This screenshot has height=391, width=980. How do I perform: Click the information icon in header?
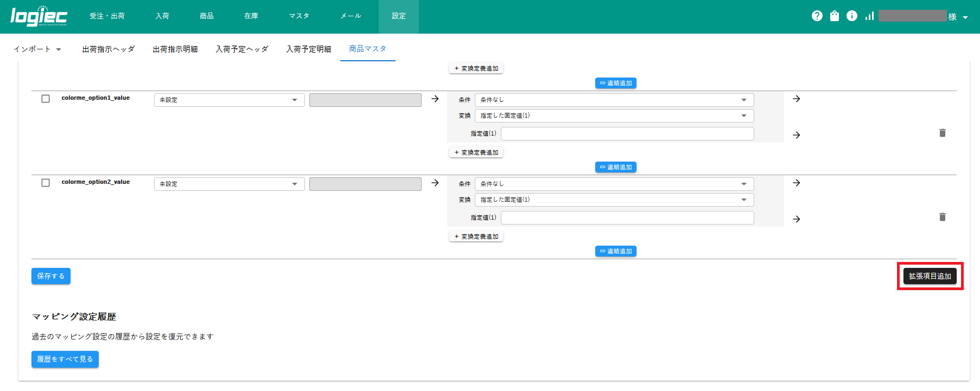(852, 16)
